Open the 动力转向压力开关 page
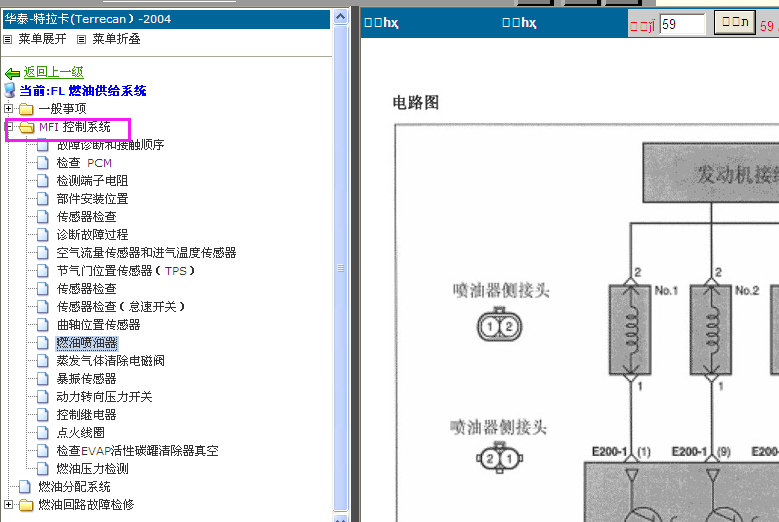Image resolution: width=779 pixels, height=522 pixels. [x=104, y=396]
